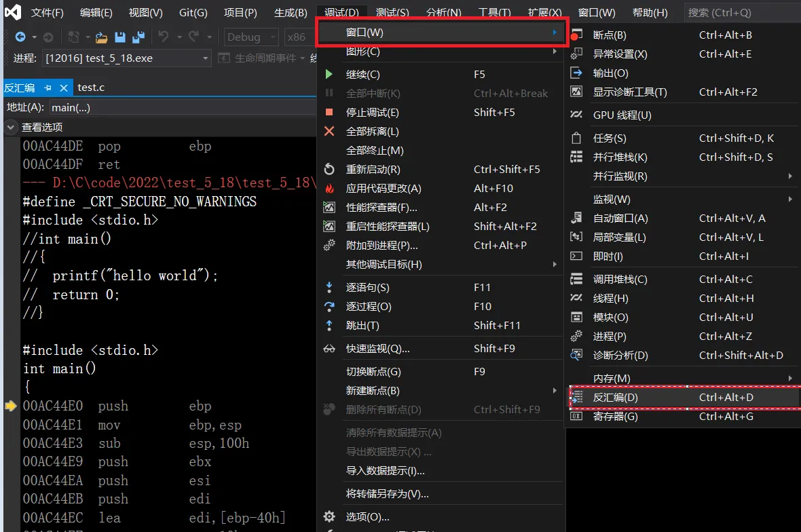Click the save all files icon
Image resolution: width=801 pixels, height=532 pixels.
[x=138, y=37]
